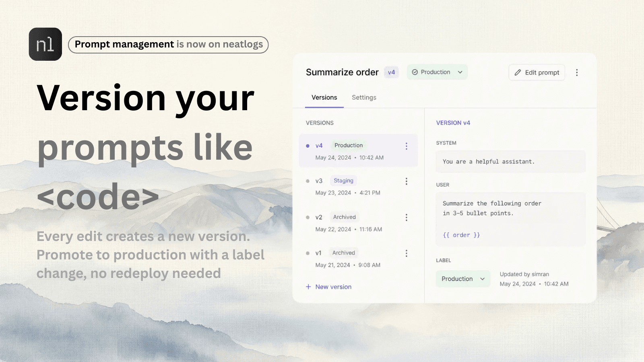Image resolution: width=644 pixels, height=362 pixels.
Task: Click the Archived tag on v2 row
Action: [x=345, y=217]
